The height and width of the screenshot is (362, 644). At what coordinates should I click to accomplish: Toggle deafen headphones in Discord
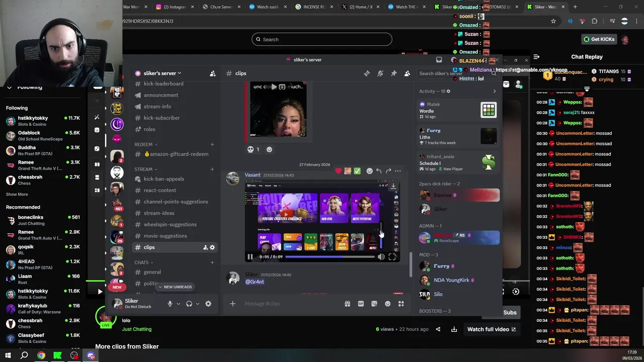[x=189, y=304]
